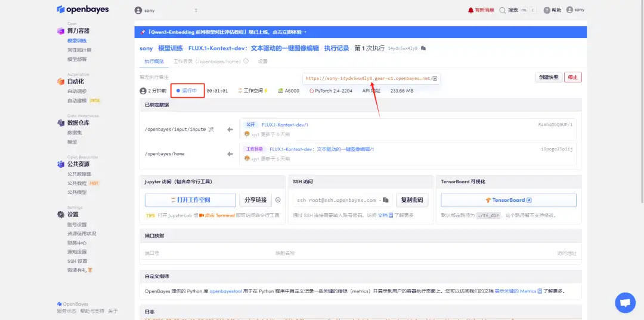Open 数据集 in the sidebar
The image size is (644, 320).
click(x=75, y=133)
